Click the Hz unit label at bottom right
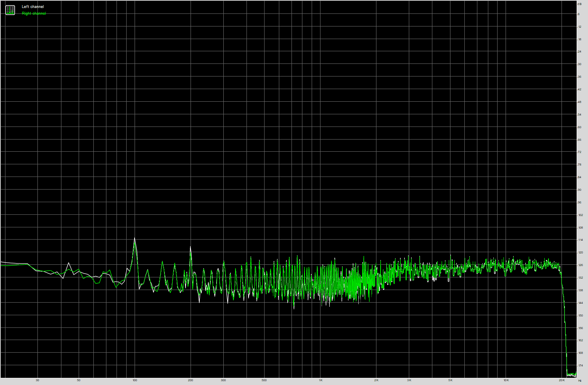The image size is (588, 385). [x=580, y=381]
